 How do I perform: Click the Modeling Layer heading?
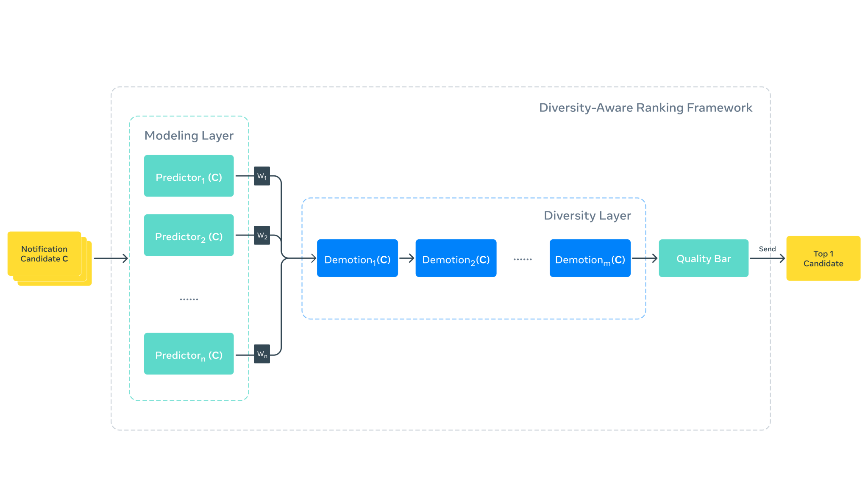[x=189, y=136]
